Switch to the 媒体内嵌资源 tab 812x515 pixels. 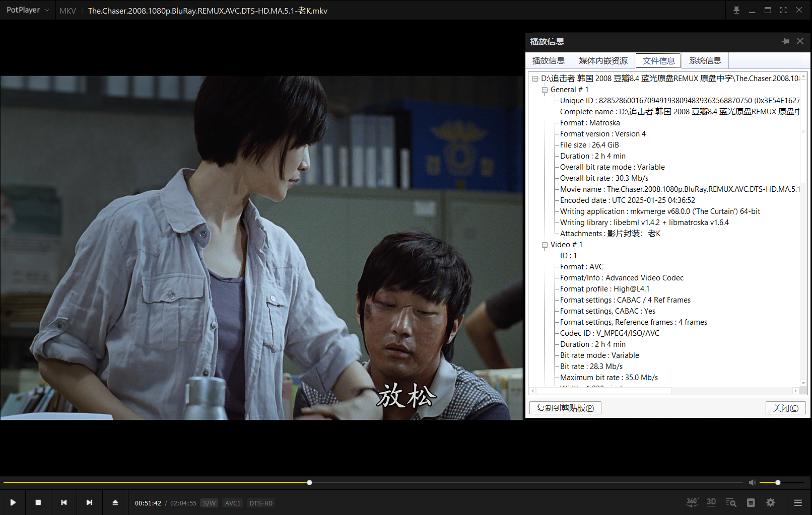(x=603, y=60)
